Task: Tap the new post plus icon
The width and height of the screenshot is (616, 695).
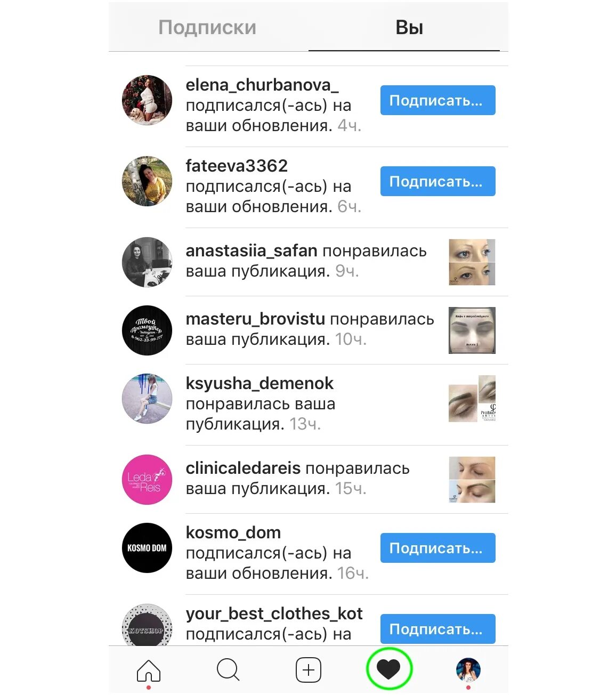Action: pos(309,670)
